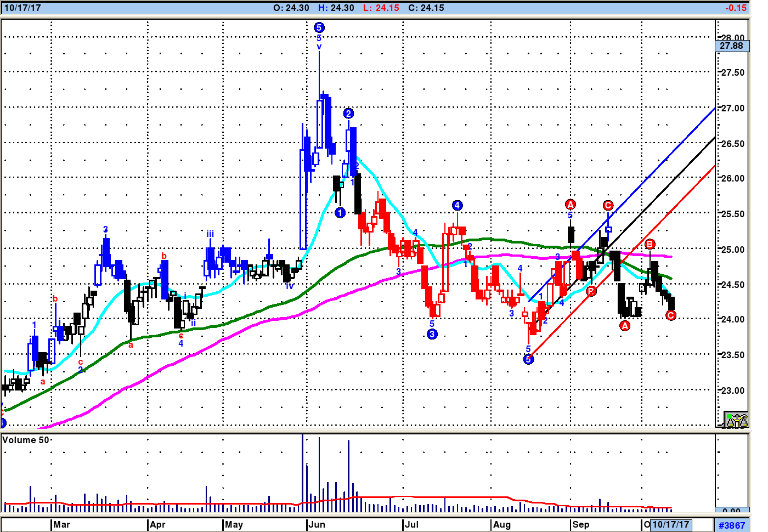Click the #3867 chart number label

(732, 525)
